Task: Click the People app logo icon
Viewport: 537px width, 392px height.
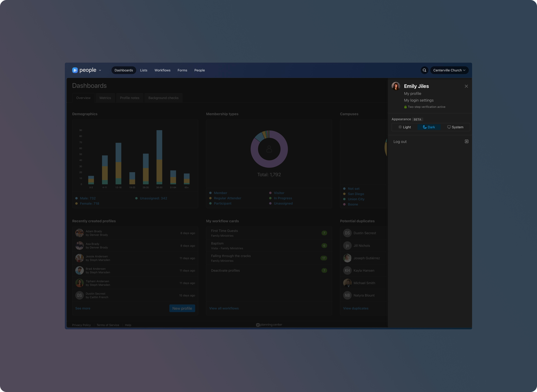Action: (x=75, y=70)
